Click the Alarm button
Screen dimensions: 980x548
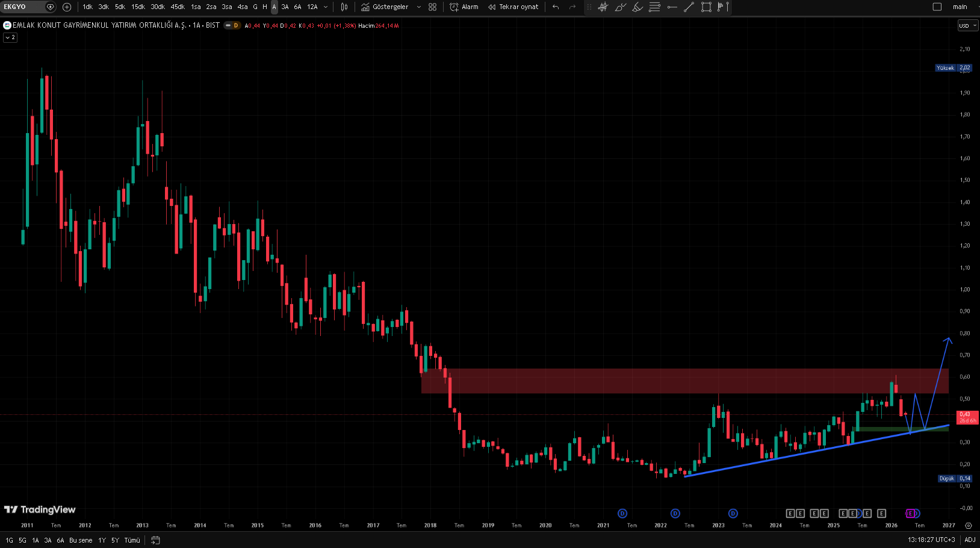pos(464,7)
